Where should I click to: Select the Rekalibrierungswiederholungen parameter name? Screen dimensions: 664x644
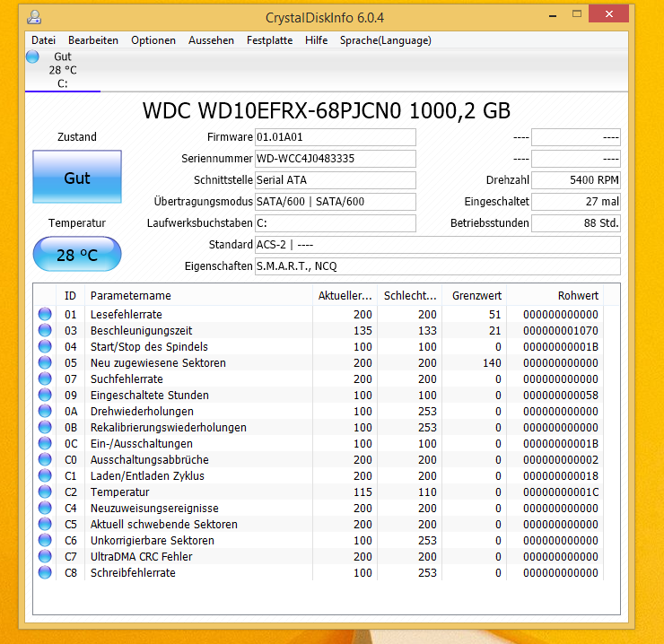(x=168, y=427)
